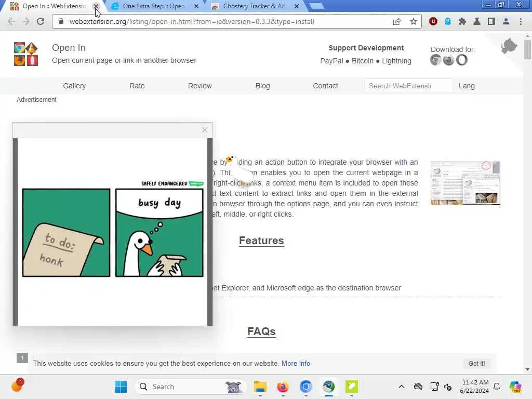Click the Open In extension logo
The height and width of the screenshot is (399, 532).
26,54
